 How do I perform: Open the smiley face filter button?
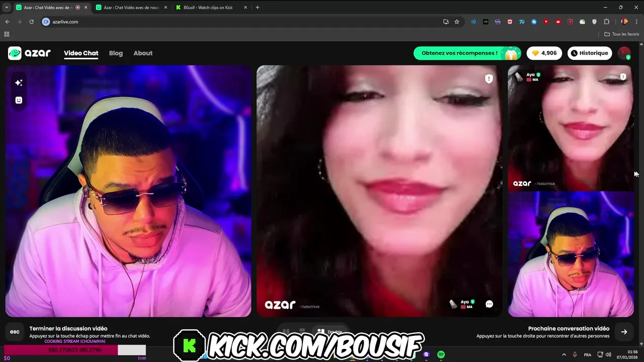pos(19,100)
